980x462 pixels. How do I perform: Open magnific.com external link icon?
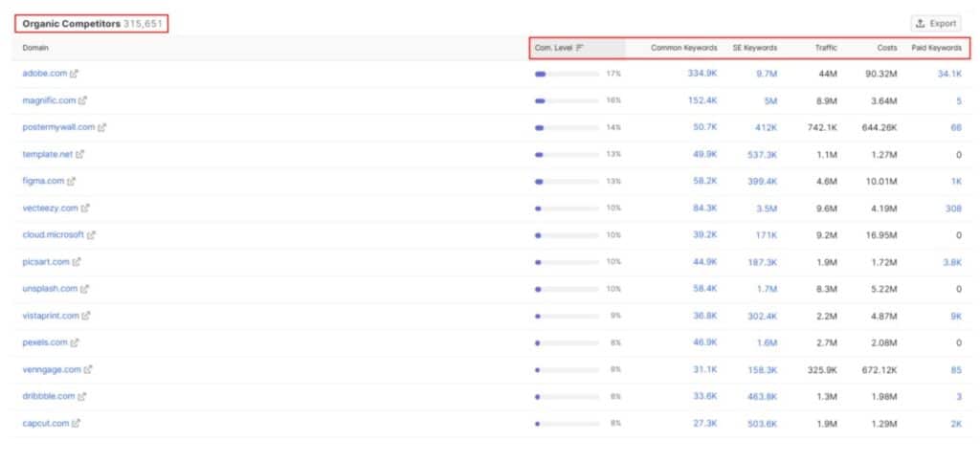(x=82, y=100)
